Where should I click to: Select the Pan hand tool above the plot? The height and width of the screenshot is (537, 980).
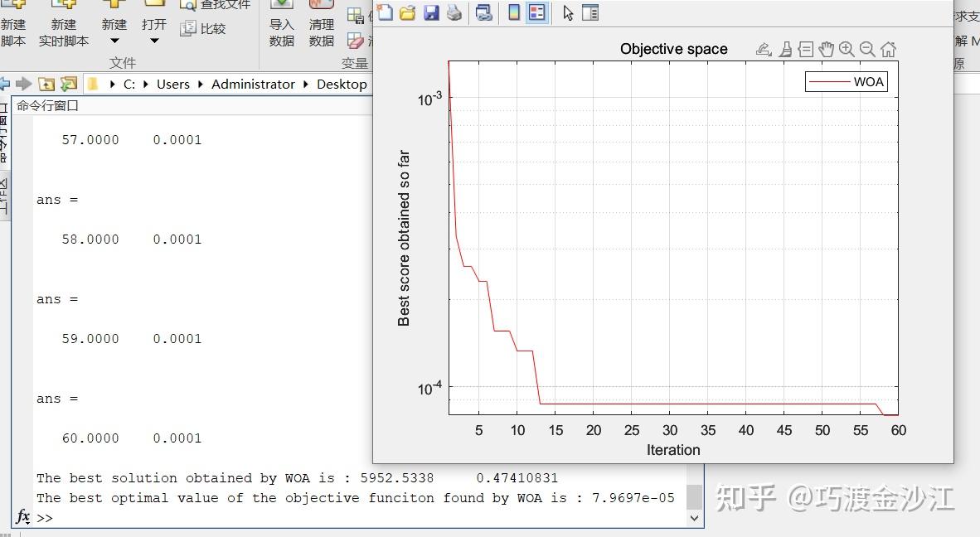(x=827, y=50)
